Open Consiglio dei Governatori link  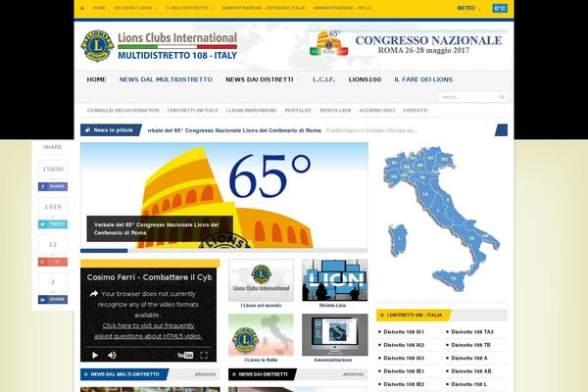pos(123,111)
